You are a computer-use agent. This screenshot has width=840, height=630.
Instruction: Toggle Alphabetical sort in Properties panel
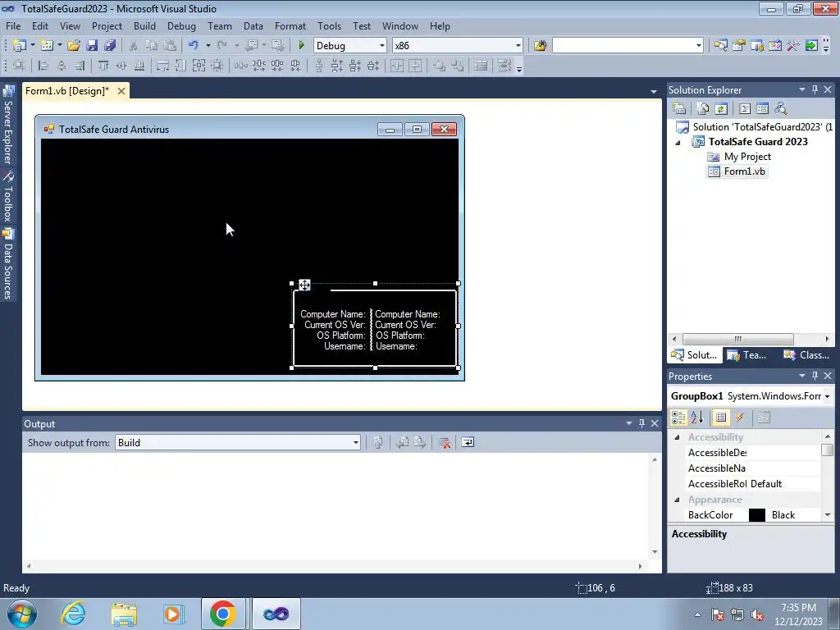pos(697,418)
